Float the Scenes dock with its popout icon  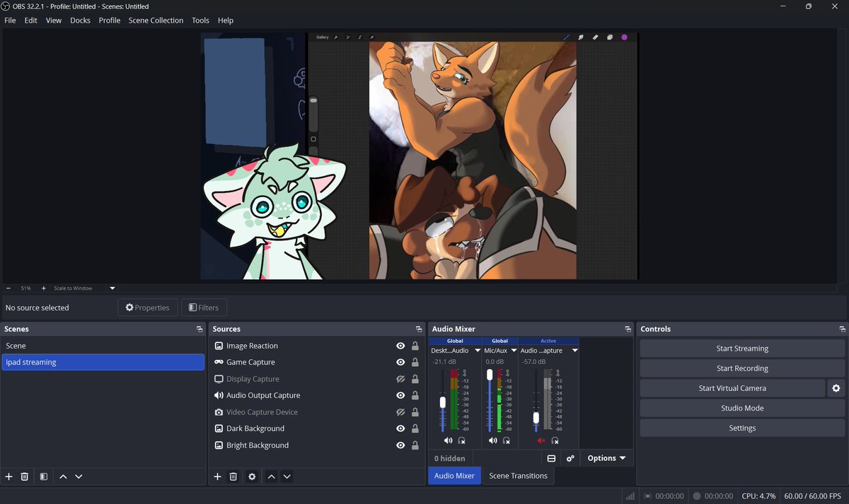click(x=200, y=329)
